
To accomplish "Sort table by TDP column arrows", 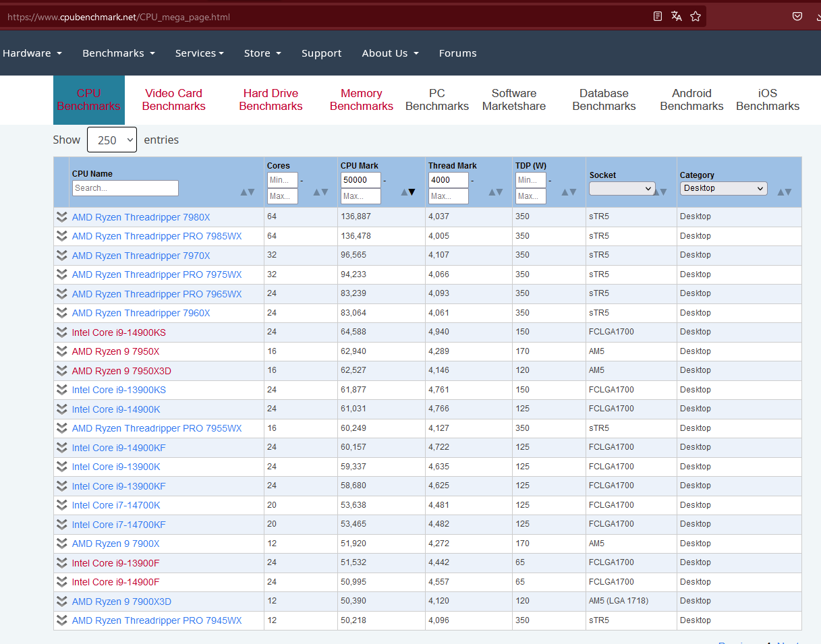I will coord(569,192).
